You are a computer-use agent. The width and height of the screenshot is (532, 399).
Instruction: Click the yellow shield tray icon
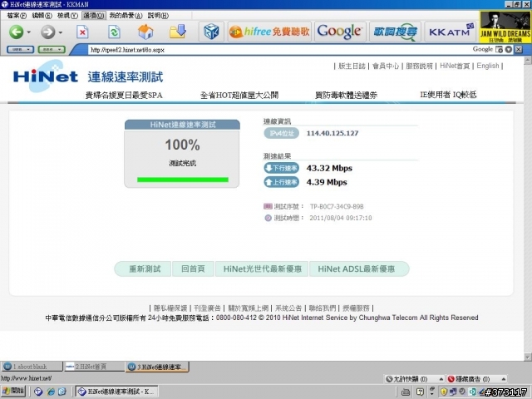tap(444, 392)
